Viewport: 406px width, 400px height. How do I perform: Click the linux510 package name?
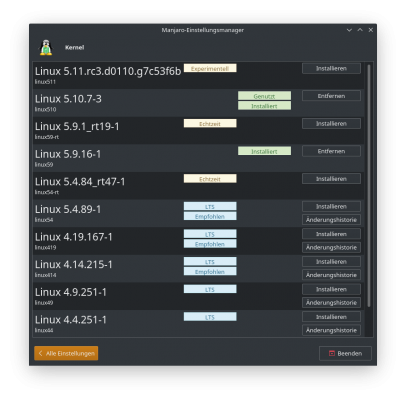46,110
